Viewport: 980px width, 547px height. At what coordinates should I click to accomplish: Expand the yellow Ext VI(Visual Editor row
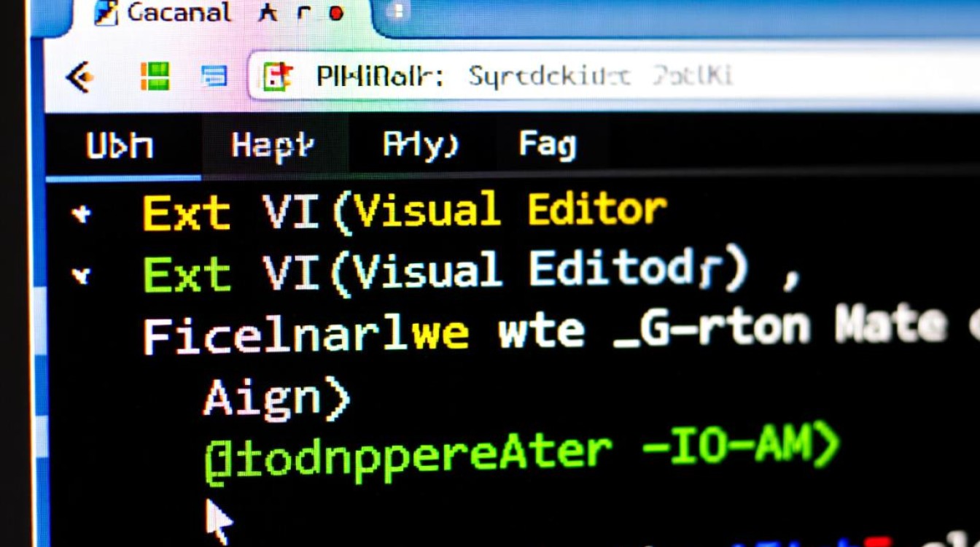pos(81,214)
